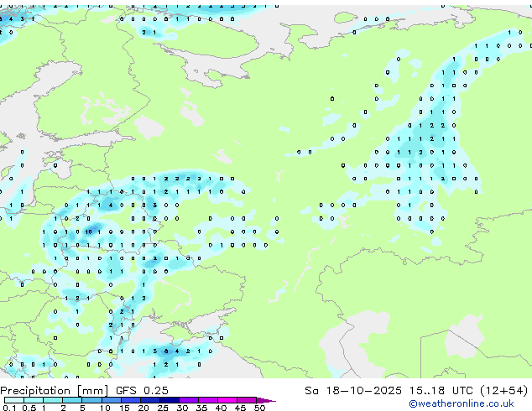Select the 20–25 mm legend swatch
Screen dimensions: 532x411
[x=150, y=400]
